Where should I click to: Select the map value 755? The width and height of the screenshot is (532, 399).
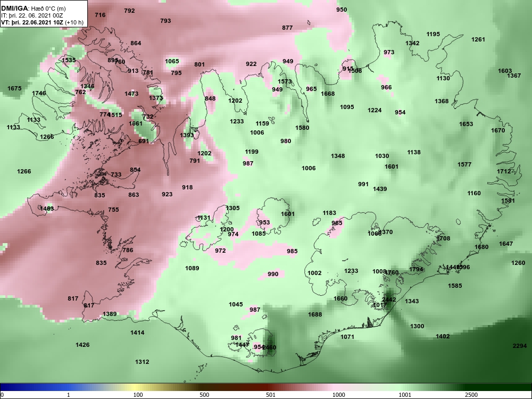tap(113, 210)
